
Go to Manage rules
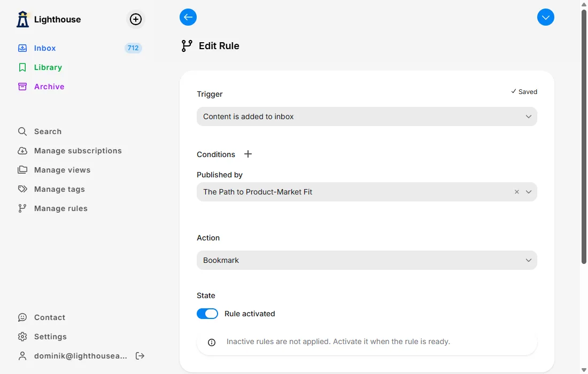point(60,208)
